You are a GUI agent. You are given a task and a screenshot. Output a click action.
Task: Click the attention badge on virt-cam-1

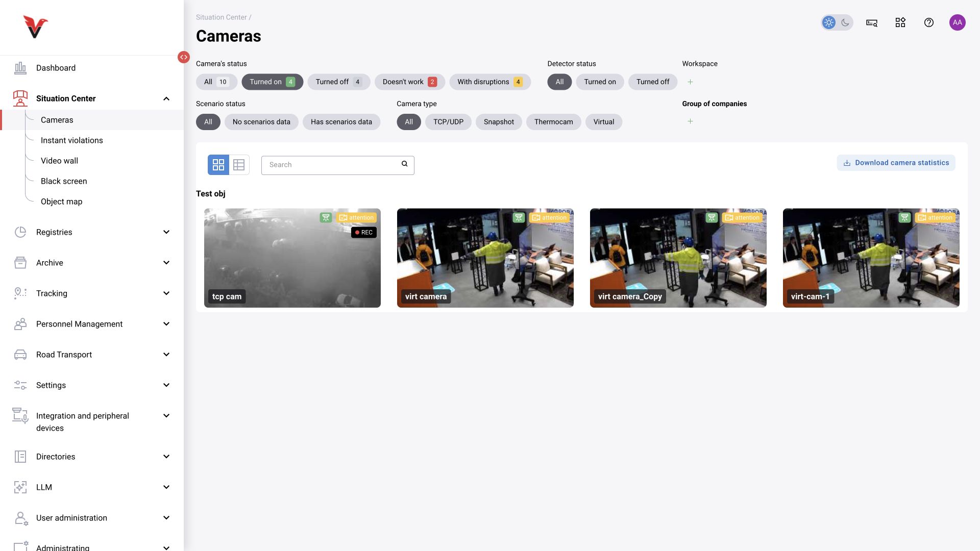click(935, 217)
